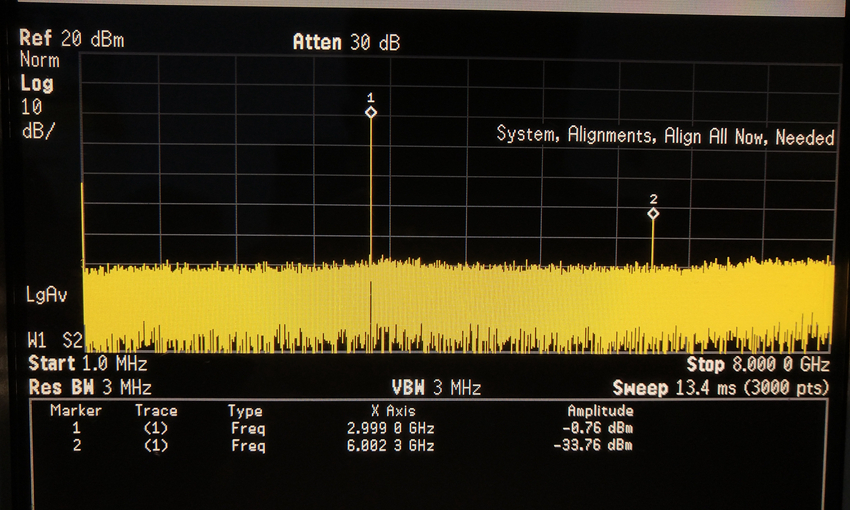This screenshot has width=850, height=510.
Task: Select marker 1 X Axis value 2.999 0 GHz
Action: coord(391,429)
